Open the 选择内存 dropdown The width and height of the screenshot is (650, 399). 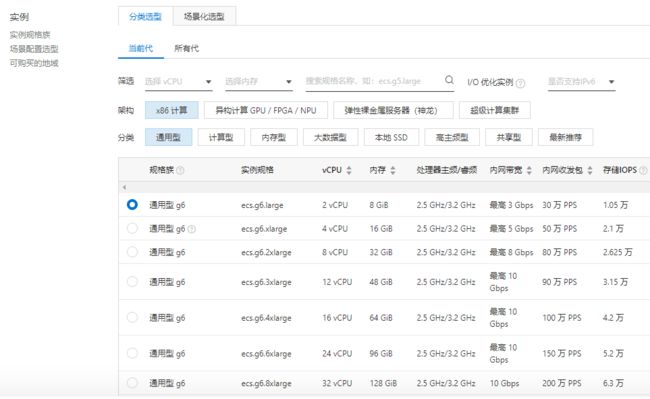[259, 82]
